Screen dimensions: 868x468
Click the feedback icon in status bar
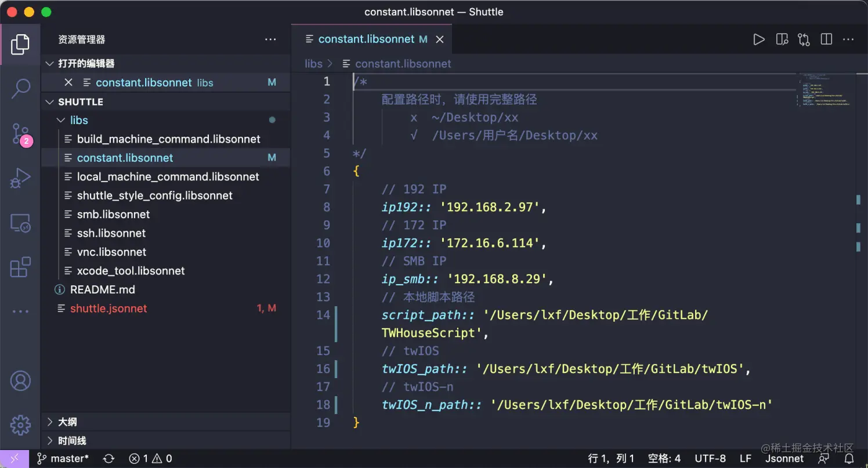(823, 459)
